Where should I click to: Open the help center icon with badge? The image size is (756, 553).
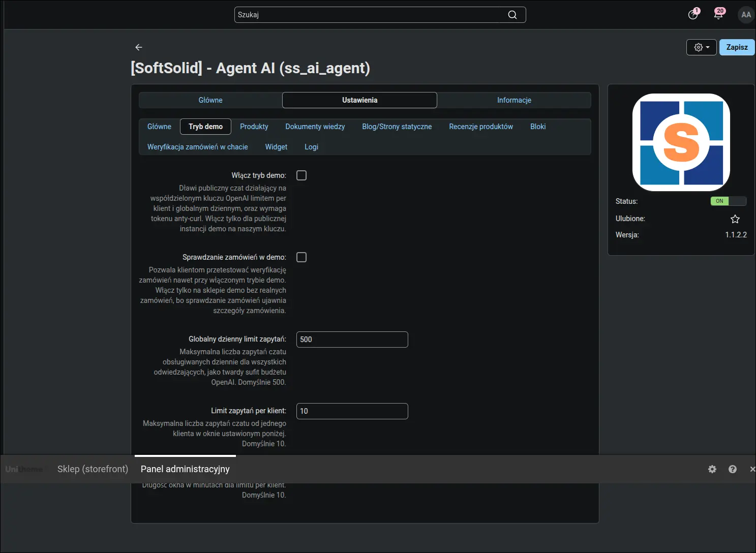tap(693, 14)
